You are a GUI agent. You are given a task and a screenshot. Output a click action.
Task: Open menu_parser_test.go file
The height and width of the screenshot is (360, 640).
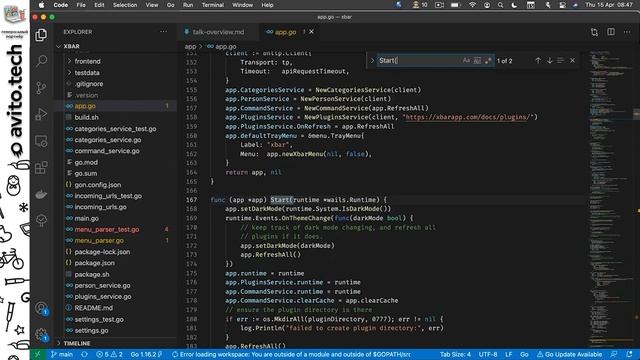point(107,229)
